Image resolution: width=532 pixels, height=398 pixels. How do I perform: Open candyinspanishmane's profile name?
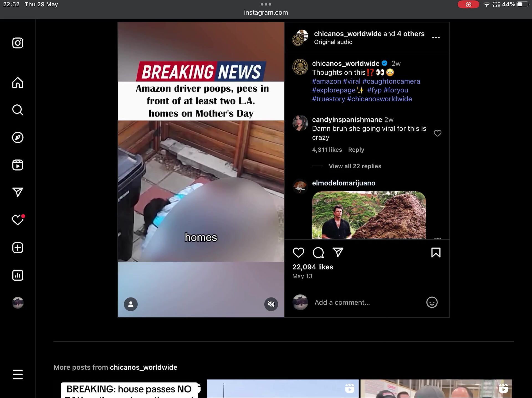pos(347,120)
